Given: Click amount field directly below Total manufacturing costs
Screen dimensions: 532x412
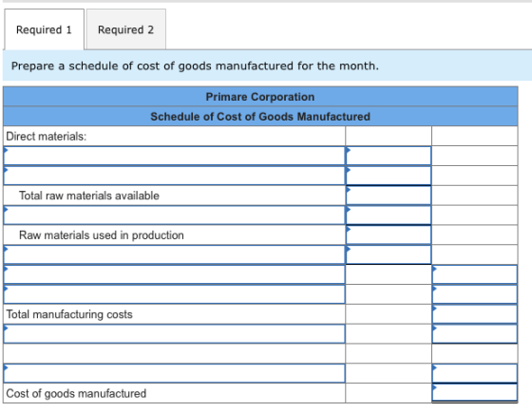Looking at the screenshot, I should pyautogui.click(x=475, y=334).
